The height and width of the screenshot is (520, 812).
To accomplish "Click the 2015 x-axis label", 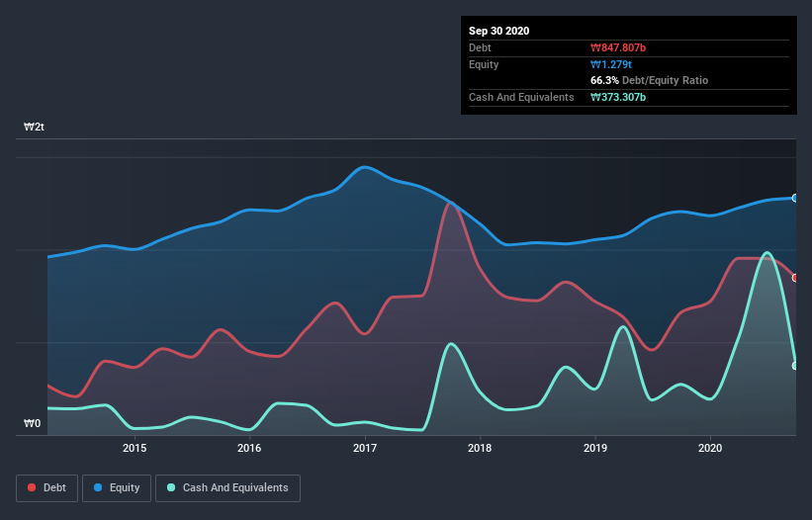I will [x=135, y=448].
